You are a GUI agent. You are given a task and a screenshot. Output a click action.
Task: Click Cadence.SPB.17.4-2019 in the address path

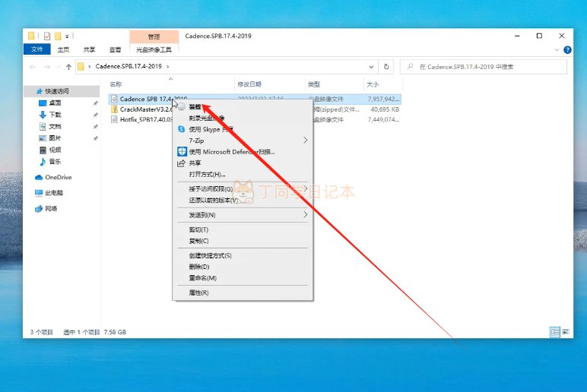129,66
